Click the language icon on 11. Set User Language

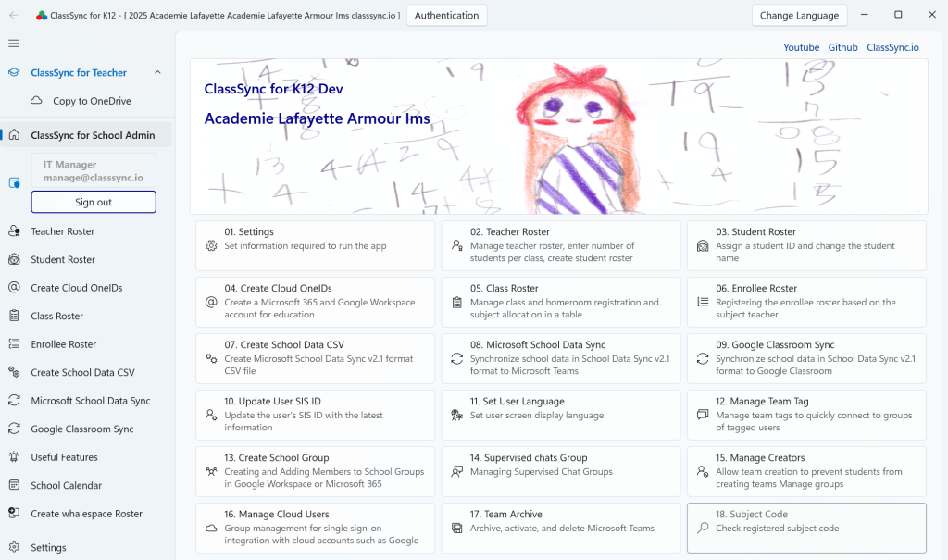click(457, 415)
